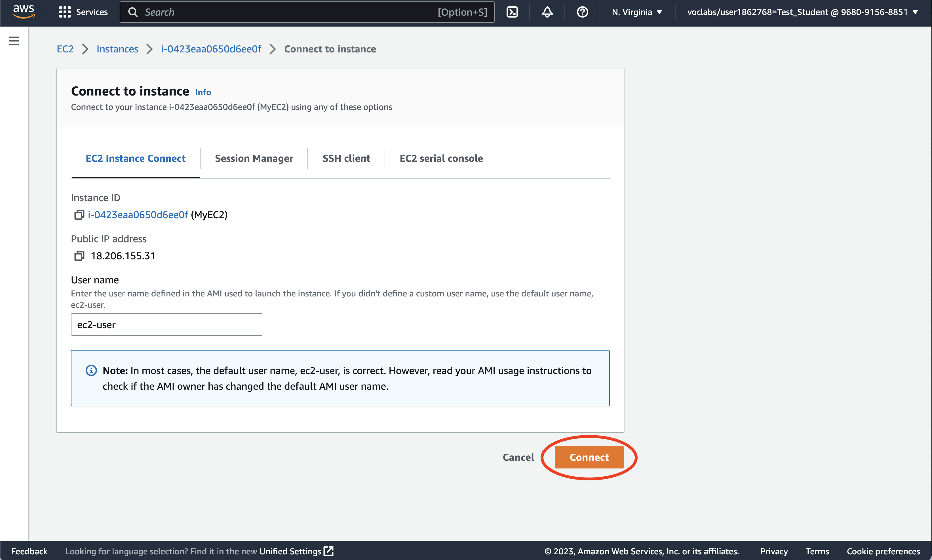Copy the Instance ID
Screen dimensions: 932x560
click(x=79, y=215)
